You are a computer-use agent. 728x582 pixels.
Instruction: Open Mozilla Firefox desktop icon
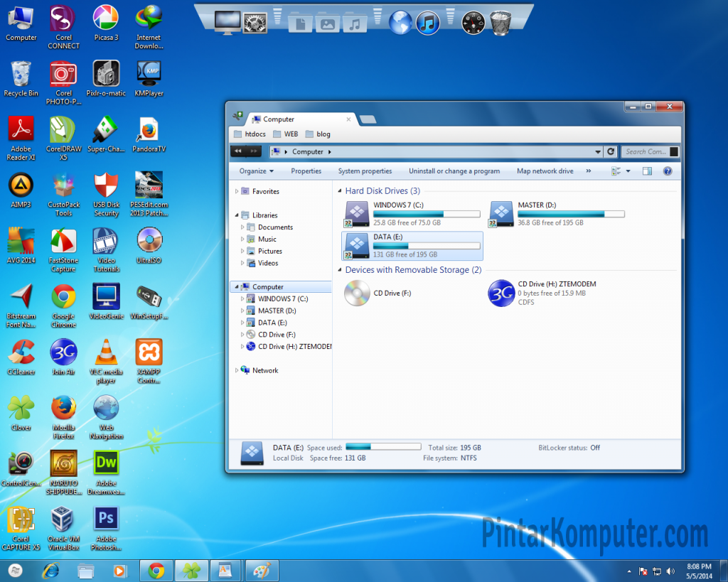pyautogui.click(x=63, y=416)
